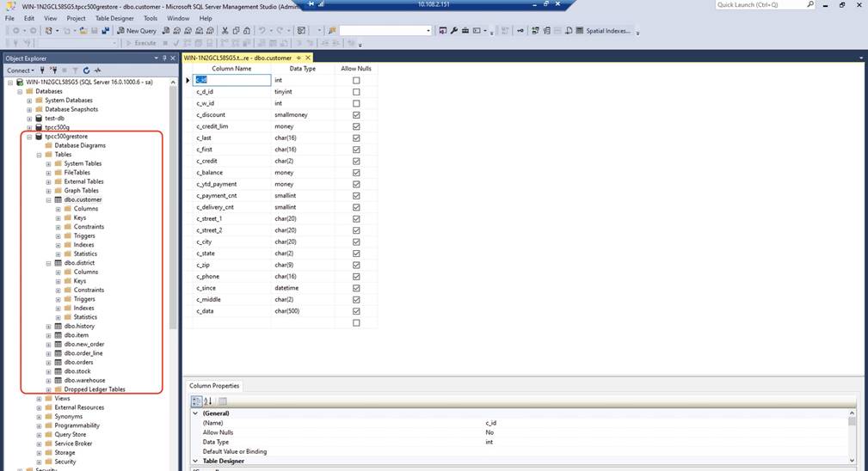Toggle Allow Nulls checkbox for c_id
Viewport: 868px width, 471px height.
pos(356,80)
